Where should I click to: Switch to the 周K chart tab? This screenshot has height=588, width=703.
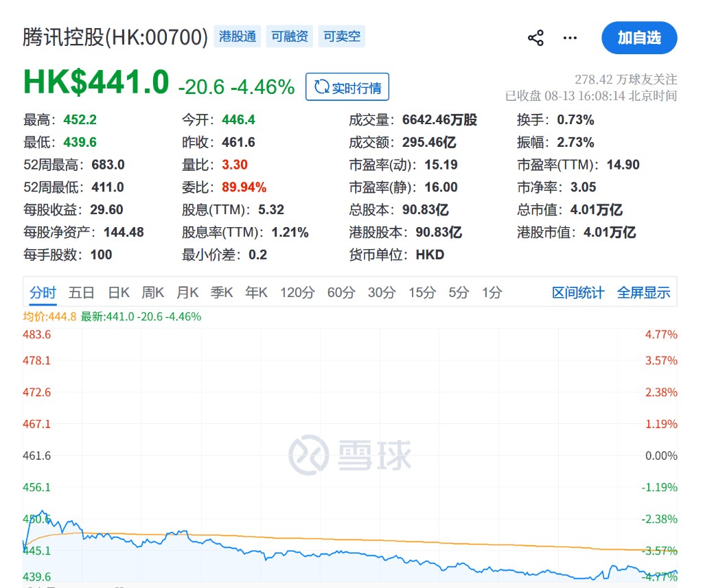[153, 293]
